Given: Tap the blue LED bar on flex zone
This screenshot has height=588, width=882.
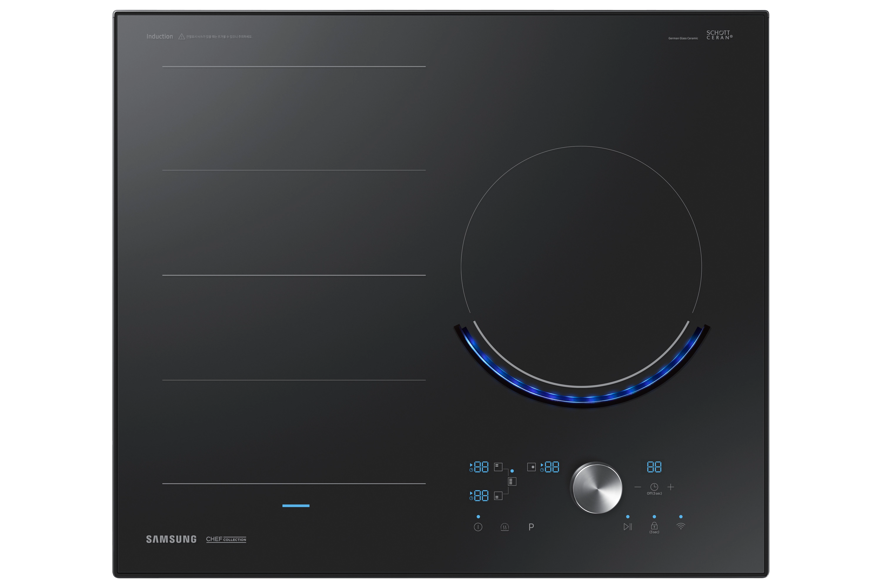Looking at the screenshot, I should coord(296,506).
